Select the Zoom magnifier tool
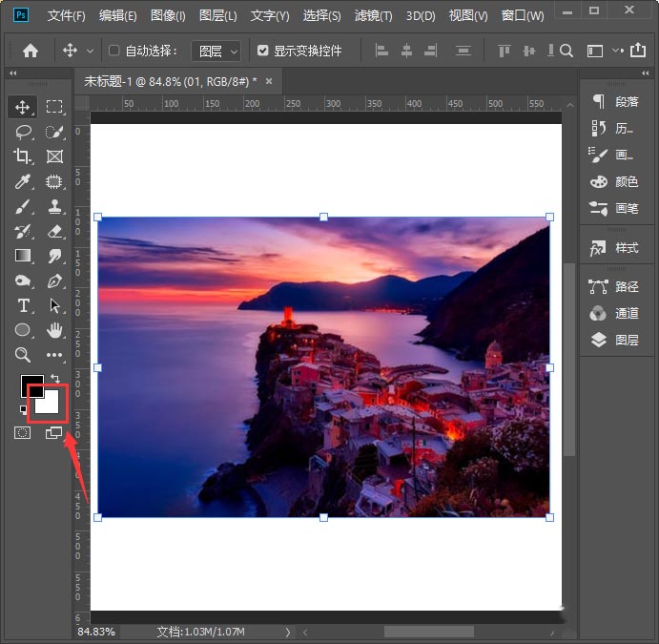 [23, 355]
